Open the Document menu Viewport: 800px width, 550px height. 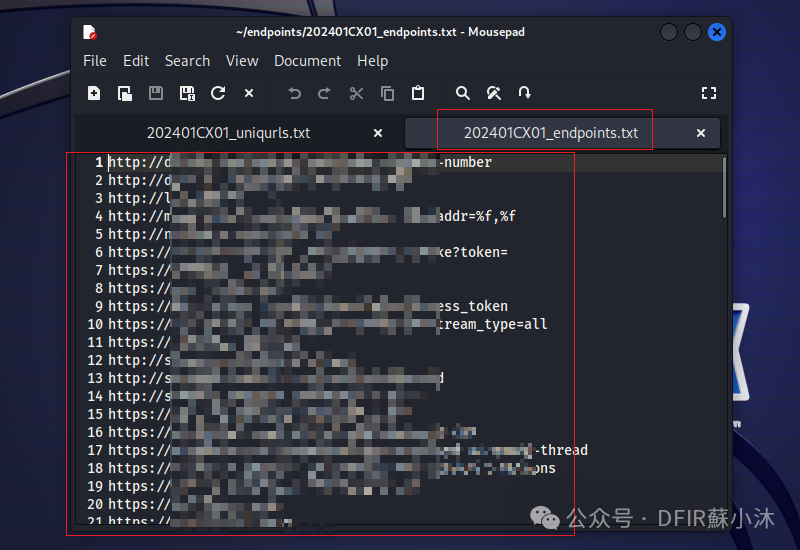tap(307, 61)
